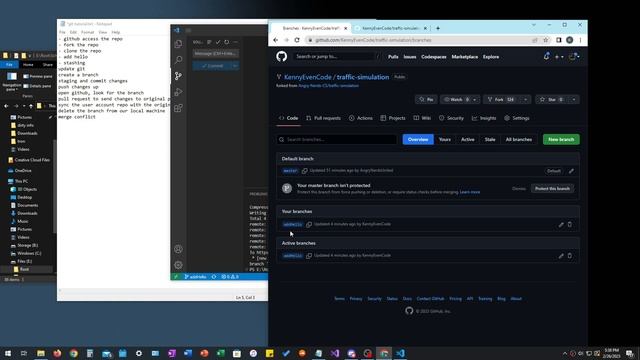The width and height of the screenshot is (640, 360).
Task: Click Commit button in VS Code
Action: [212, 66]
